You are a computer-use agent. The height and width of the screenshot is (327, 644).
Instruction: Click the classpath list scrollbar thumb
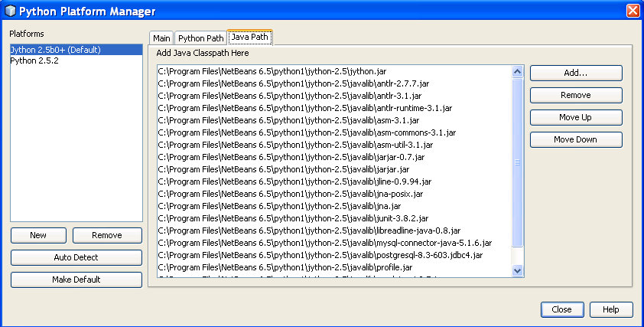click(518, 162)
